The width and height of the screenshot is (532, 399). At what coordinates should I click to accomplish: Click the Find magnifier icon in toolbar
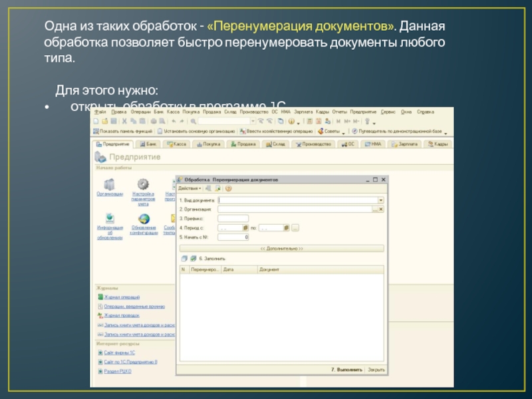(193, 121)
